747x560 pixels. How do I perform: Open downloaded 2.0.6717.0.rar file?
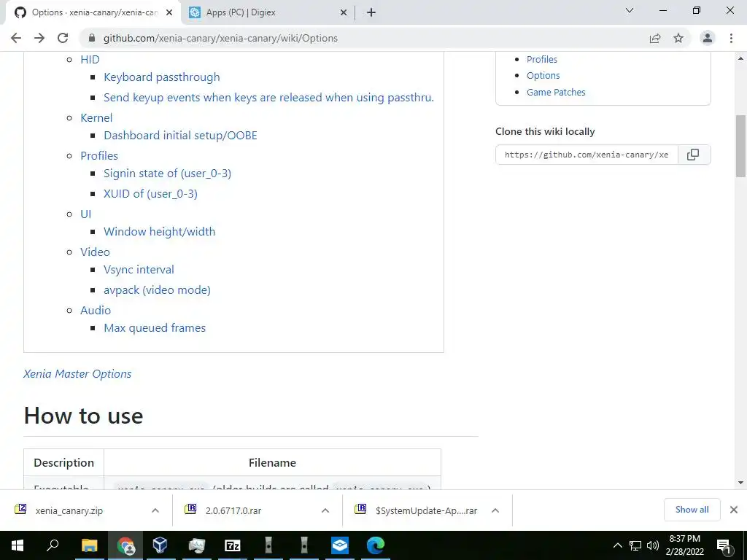coord(233,510)
